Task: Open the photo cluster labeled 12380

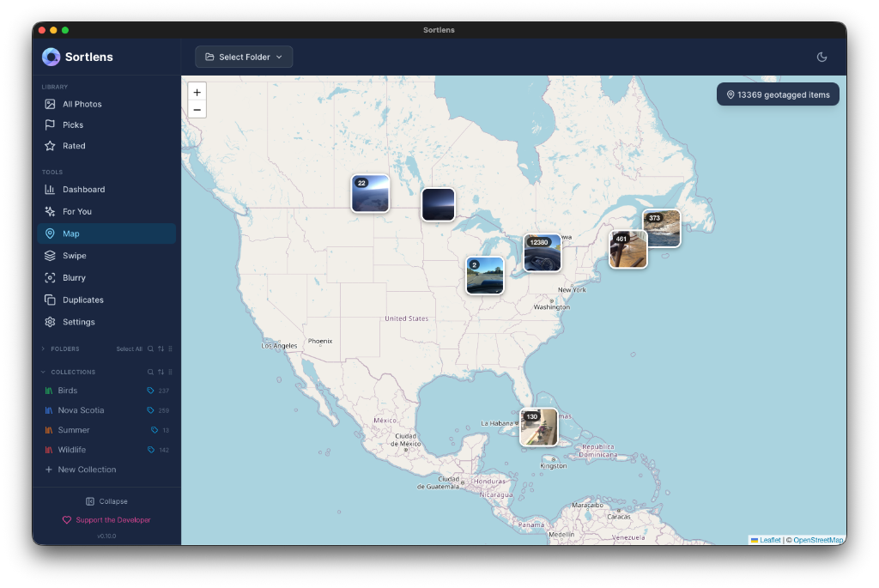Action: (543, 253)
